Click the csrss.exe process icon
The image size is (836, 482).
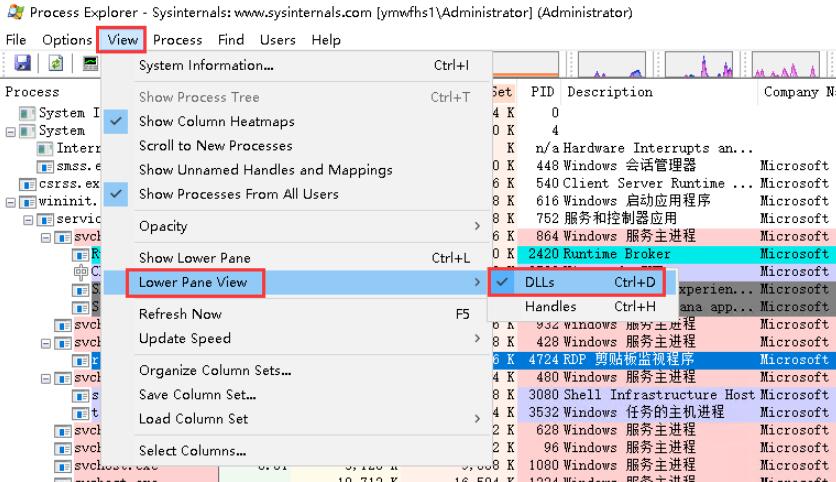(28, 184)
